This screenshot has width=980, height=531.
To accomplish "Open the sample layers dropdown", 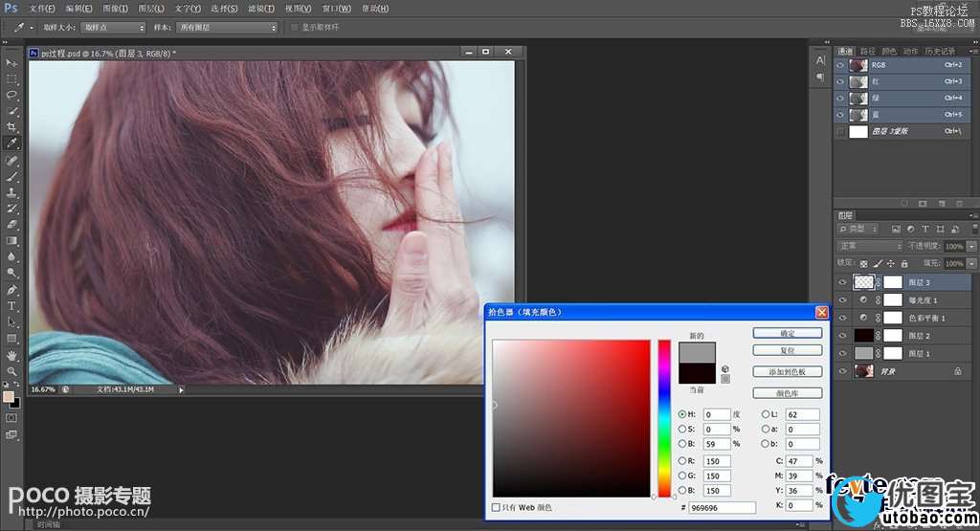I will click(226, 28).
